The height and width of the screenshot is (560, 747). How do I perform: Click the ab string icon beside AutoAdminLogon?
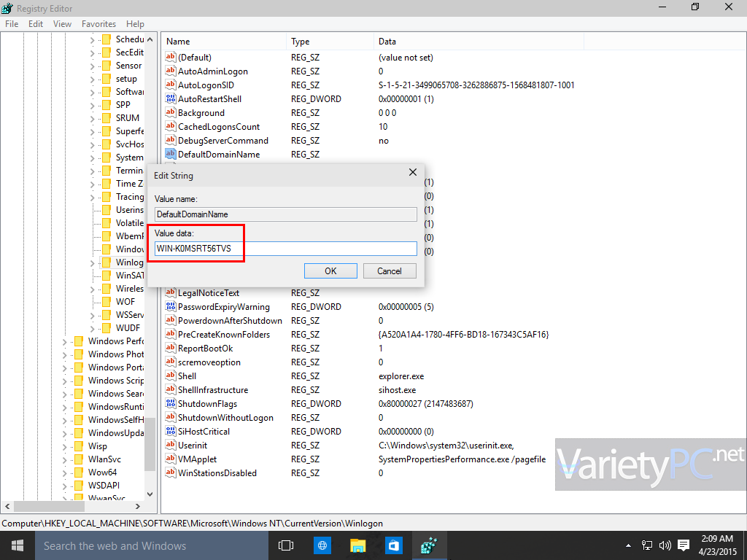(169, 71)
